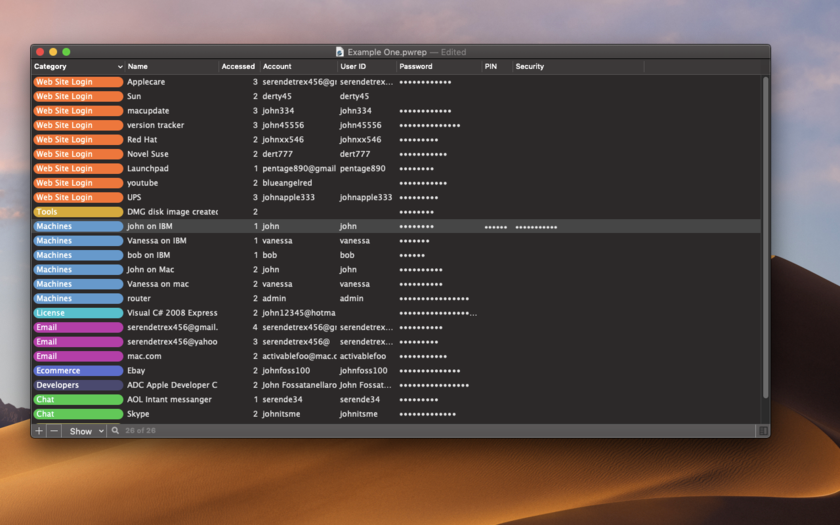
Task: Click the document icon in the title bar
Action: click(340, 52)
